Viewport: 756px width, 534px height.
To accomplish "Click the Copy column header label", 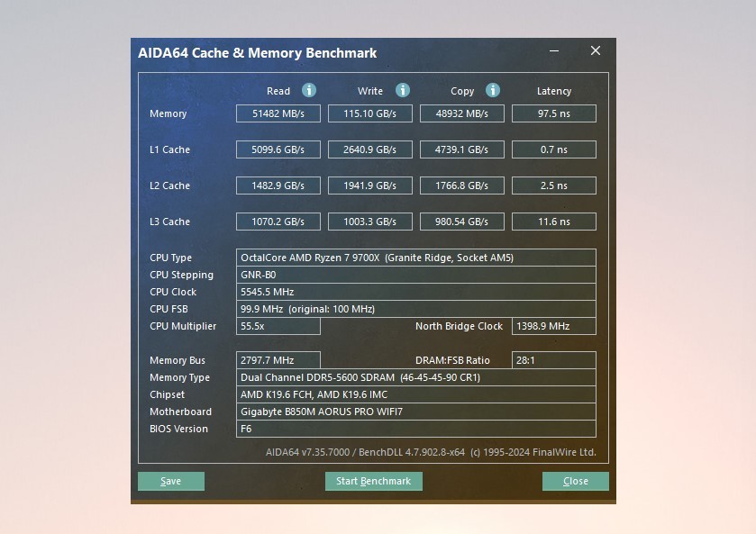I will click(x=462, y=91).
